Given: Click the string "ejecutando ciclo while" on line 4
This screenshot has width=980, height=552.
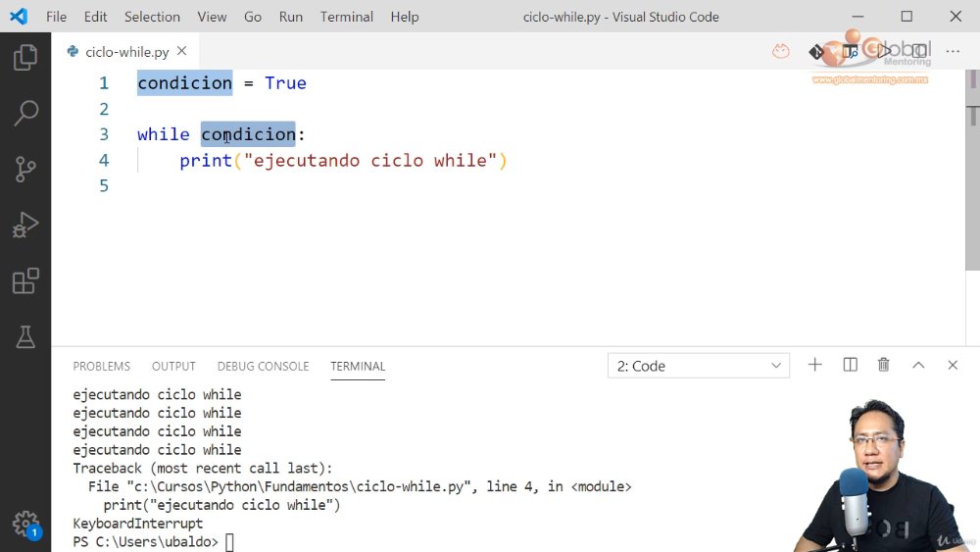Looking at the screenshot, I should [x=370, y=161].
